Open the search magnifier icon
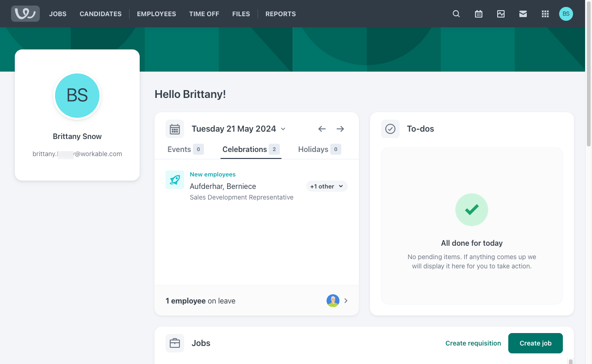592x364 pixels. click(x=456, y=14)
